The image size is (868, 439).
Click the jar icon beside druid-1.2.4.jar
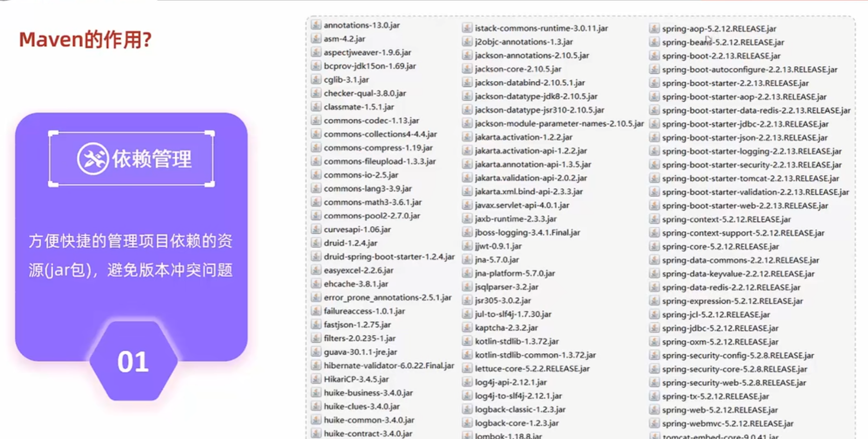[x=316, y=243]
